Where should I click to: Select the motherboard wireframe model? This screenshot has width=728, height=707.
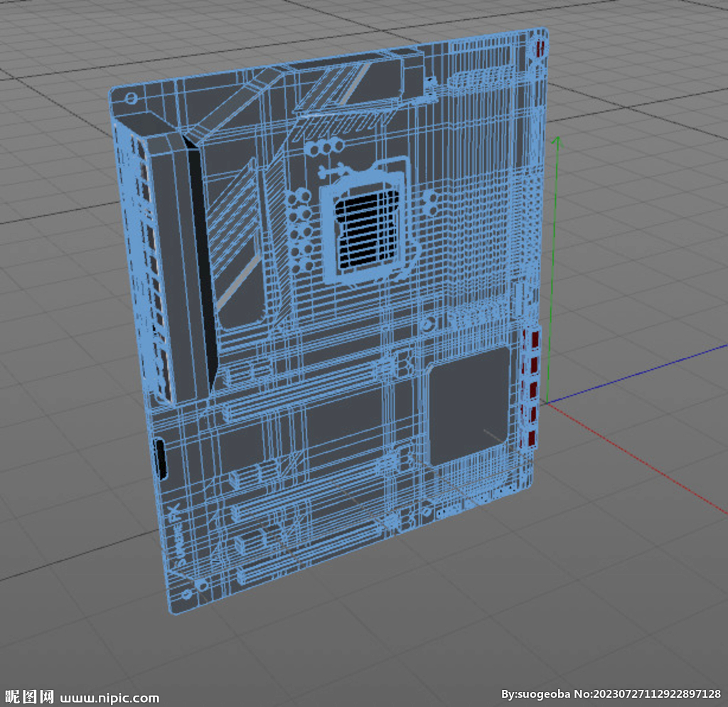coord(328,321)
